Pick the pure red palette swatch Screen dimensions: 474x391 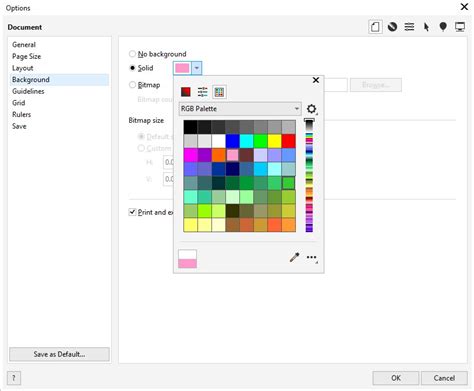click(x=288, y=141)
